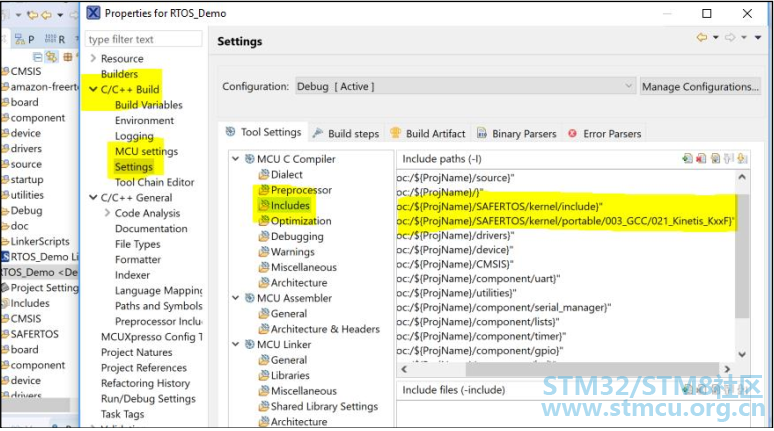Click Includes settings icon

coord(264,205)
